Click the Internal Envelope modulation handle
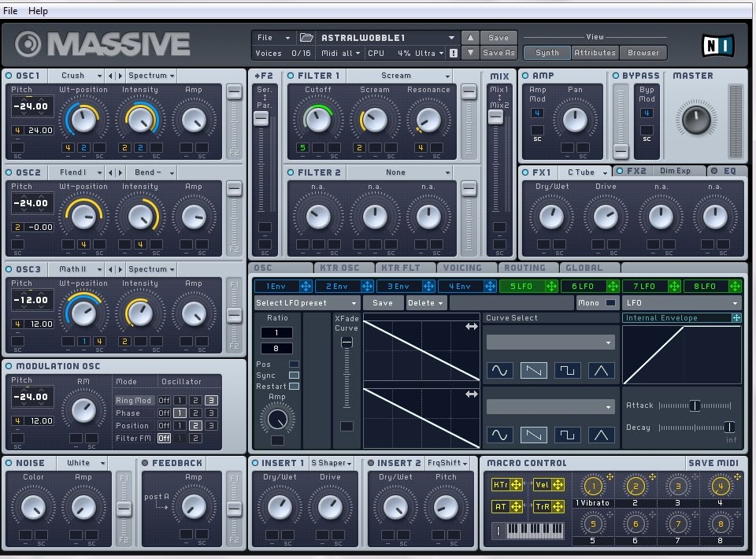The image size is (756, 559). click(x=736, y=317)
